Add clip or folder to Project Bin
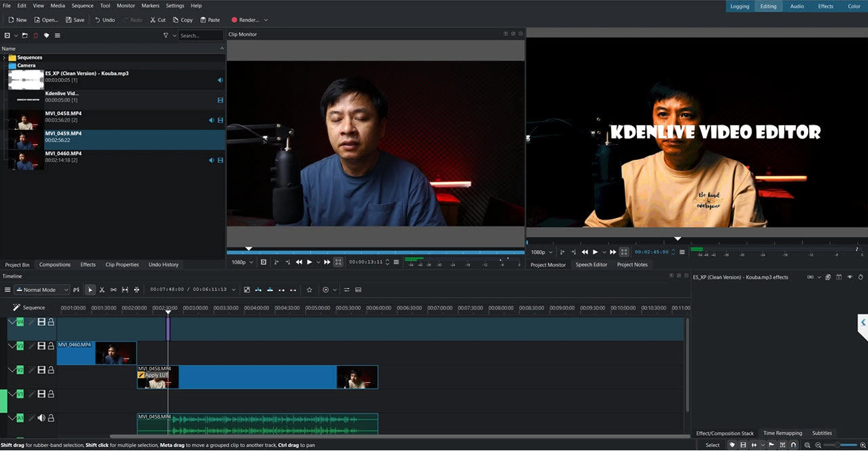 pos(7,35)
